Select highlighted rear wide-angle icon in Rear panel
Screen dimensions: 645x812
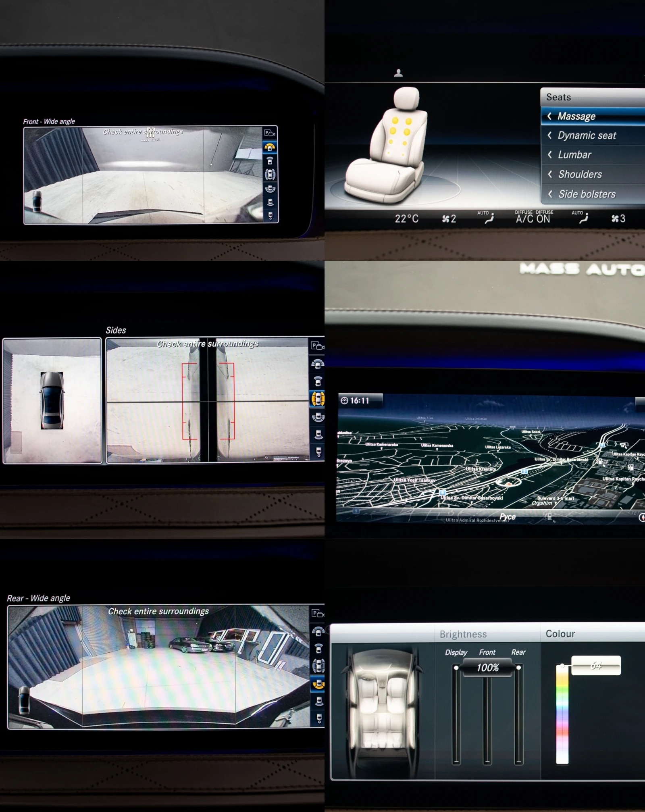[x=318, y=684]
